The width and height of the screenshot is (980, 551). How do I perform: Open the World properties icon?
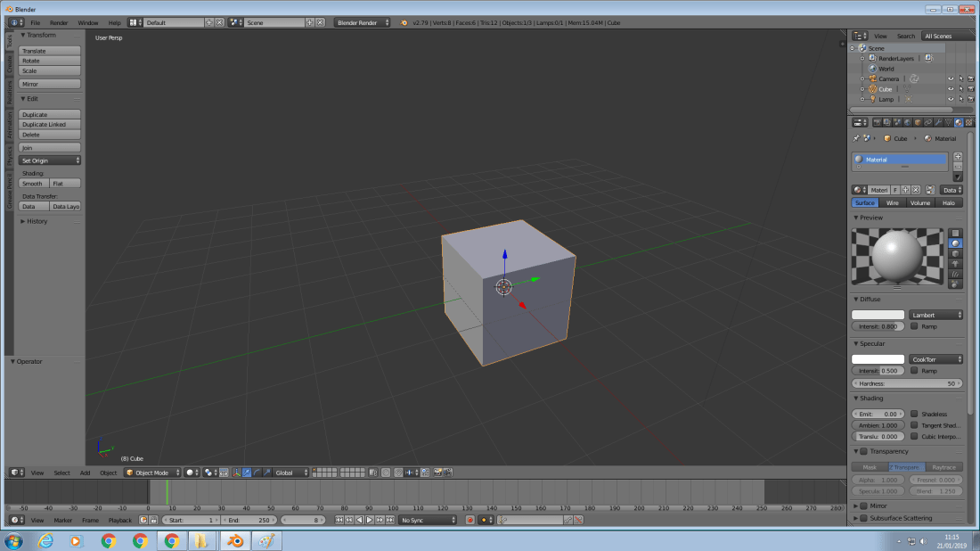coord(908,121)
